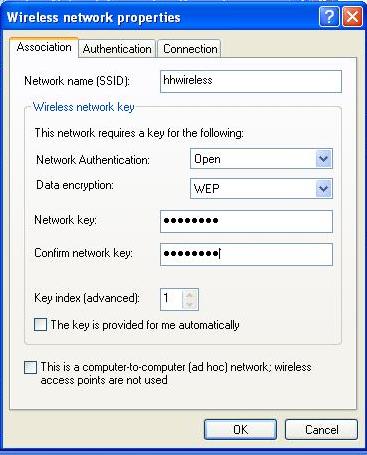Open the Connection tab
The image size is (367, 455).
[190, 49]
